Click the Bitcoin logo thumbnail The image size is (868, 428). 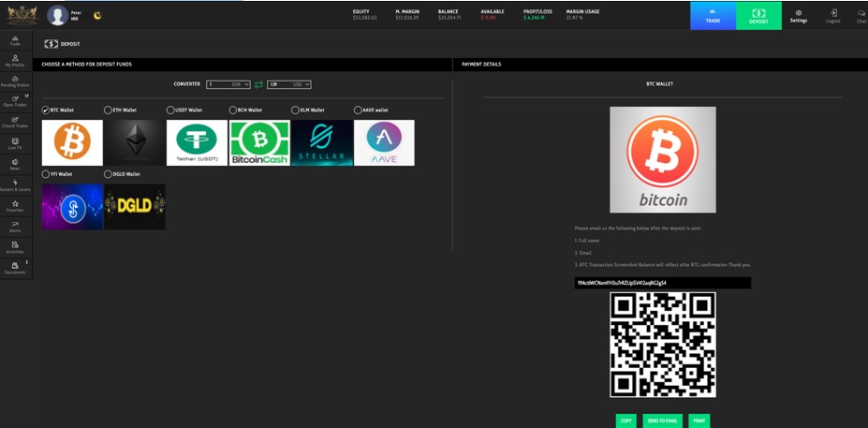[72, 143]
